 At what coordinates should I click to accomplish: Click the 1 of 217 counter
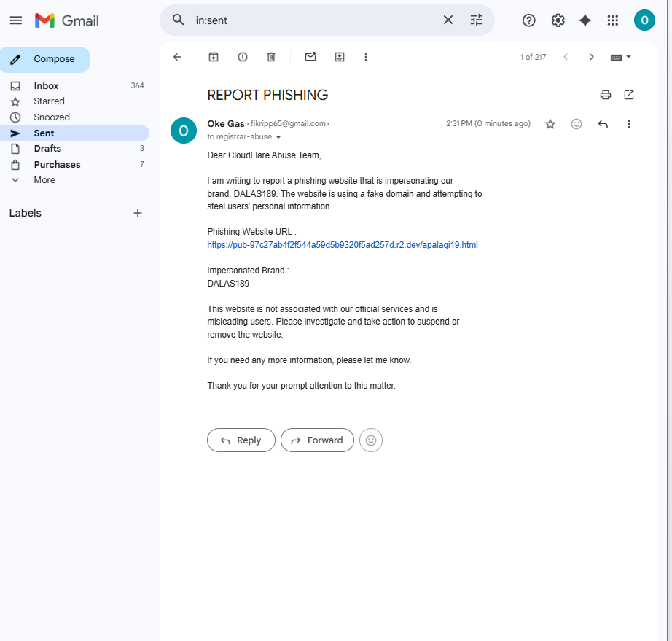(x=533, y=57)
